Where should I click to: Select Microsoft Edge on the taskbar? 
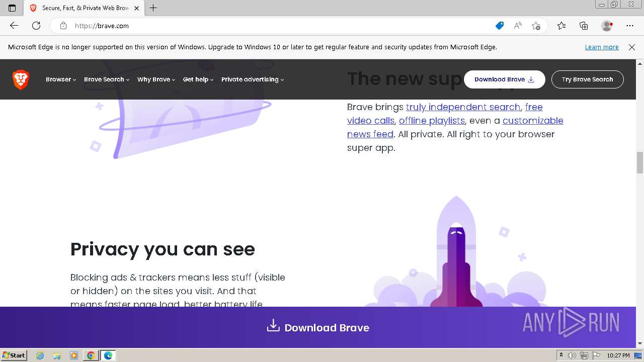tap(108, 355)
